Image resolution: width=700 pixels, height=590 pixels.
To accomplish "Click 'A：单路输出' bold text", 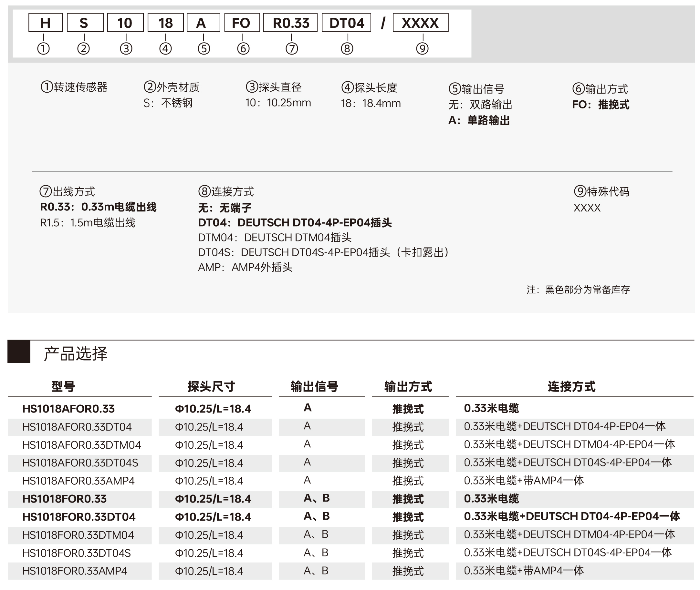I will click(x=479, y=120).
